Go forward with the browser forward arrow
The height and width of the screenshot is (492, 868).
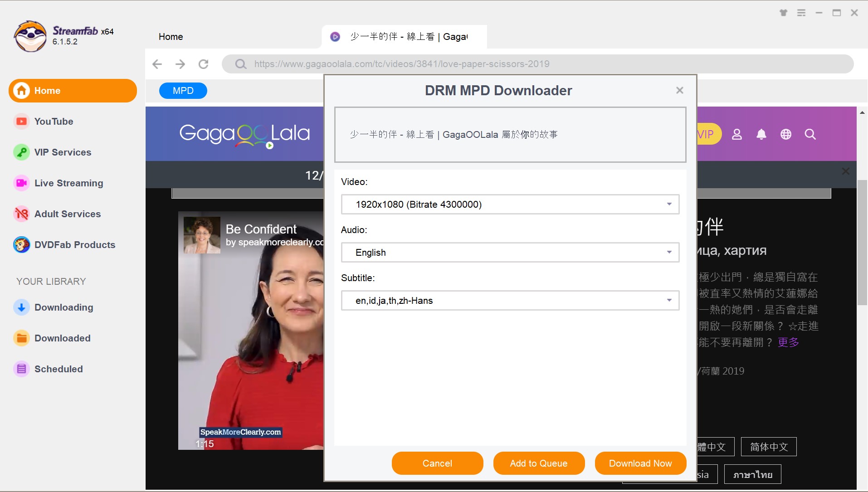(x=180, y=64)
